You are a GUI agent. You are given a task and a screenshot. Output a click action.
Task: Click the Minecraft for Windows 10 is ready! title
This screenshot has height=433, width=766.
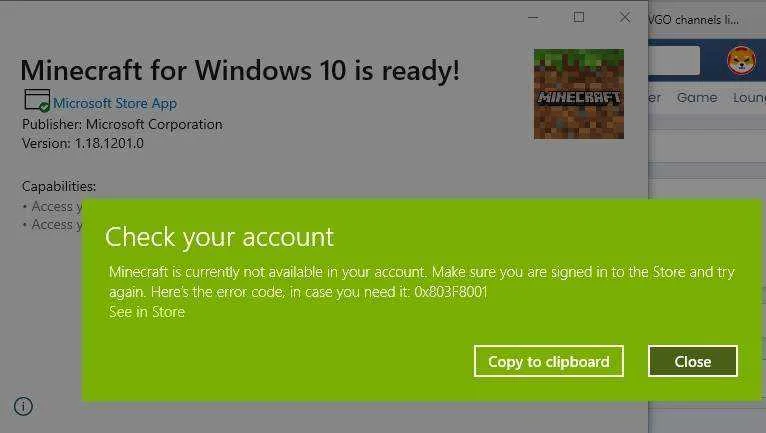[x=240, y=70]
